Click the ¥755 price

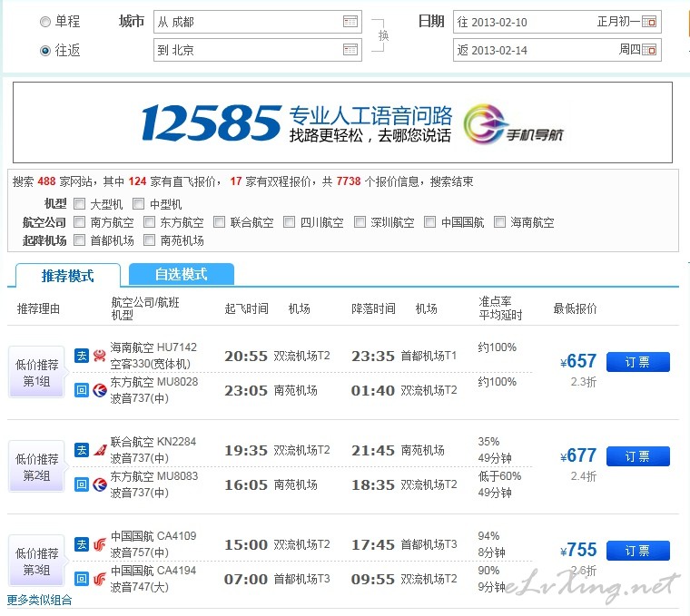578,550
